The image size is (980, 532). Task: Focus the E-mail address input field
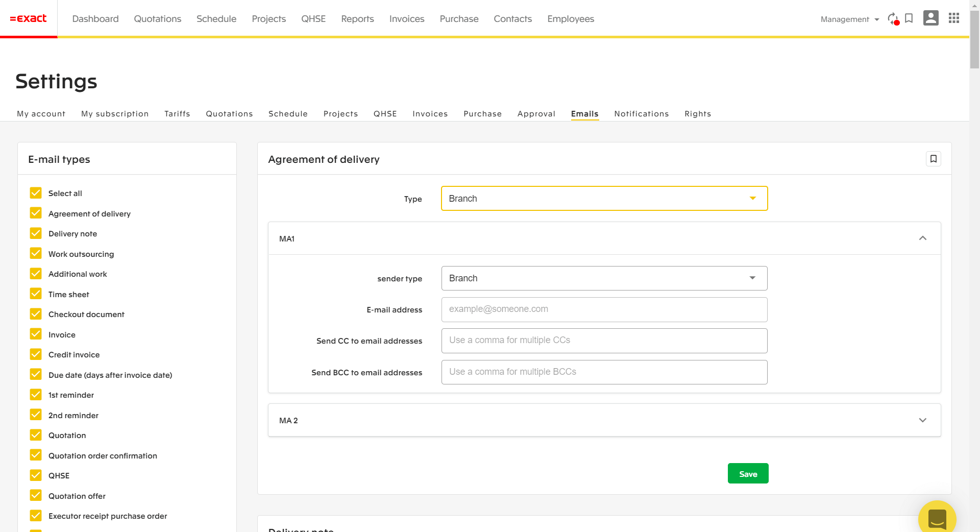[x=604, y=309]
